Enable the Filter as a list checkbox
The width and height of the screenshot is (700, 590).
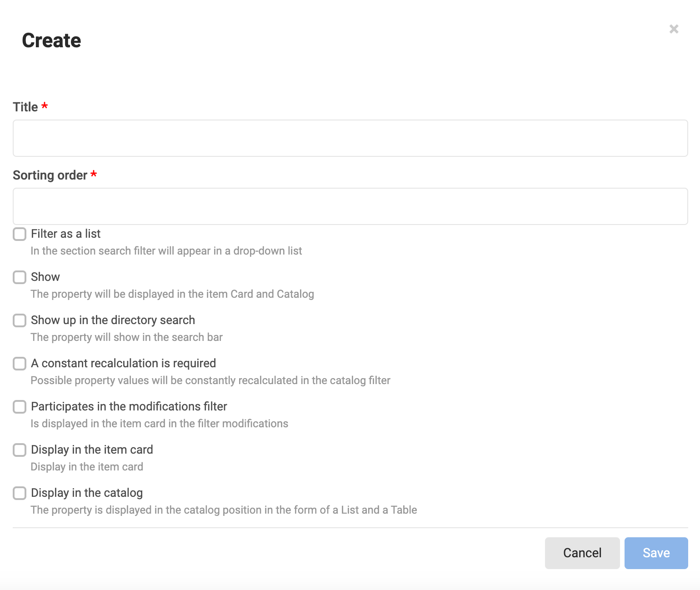coord(20,234)
